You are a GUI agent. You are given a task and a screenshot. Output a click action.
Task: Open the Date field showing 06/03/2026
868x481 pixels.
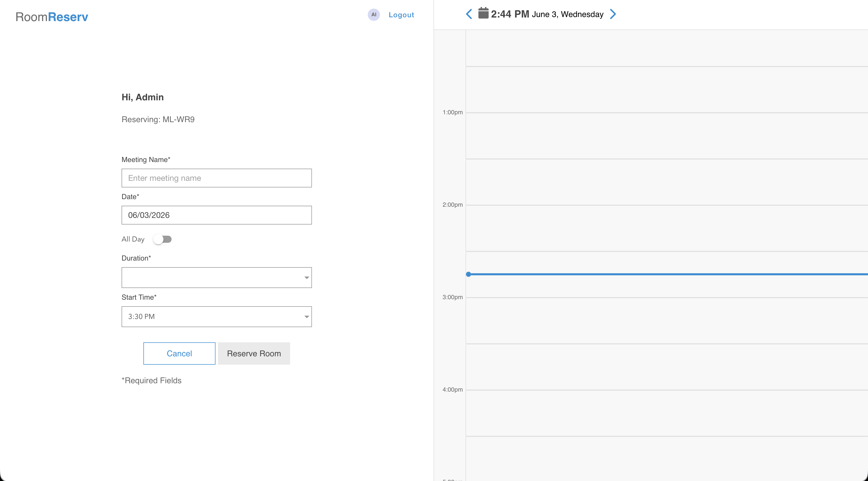click(x=217, y=215)
